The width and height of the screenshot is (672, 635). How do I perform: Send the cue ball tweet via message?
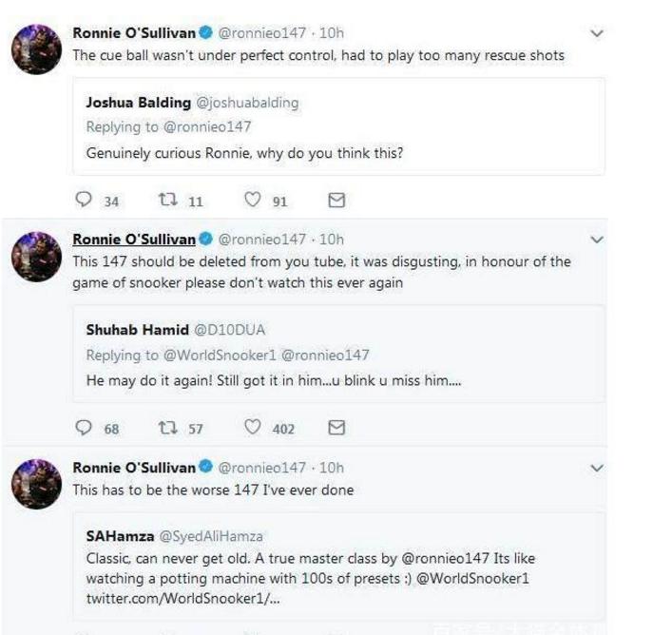point(336,201)
